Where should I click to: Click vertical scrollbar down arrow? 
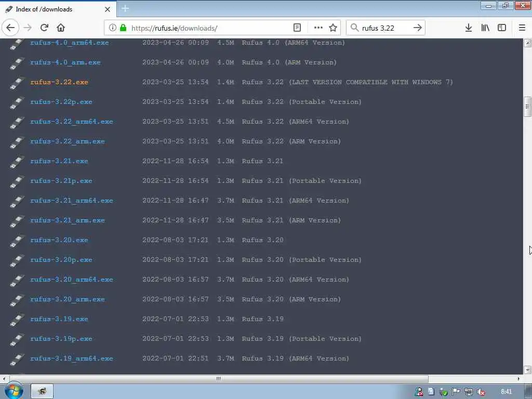[x=527, y=370]
